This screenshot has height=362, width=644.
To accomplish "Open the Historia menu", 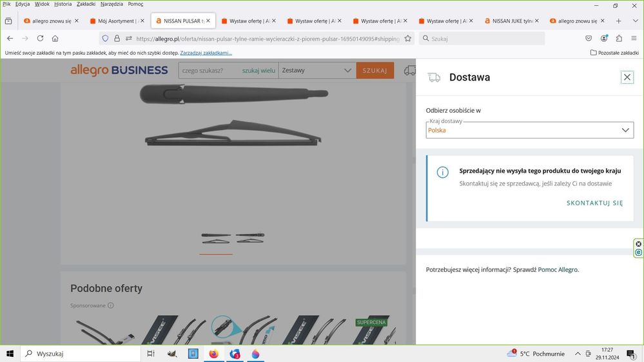I will [63, 4].
